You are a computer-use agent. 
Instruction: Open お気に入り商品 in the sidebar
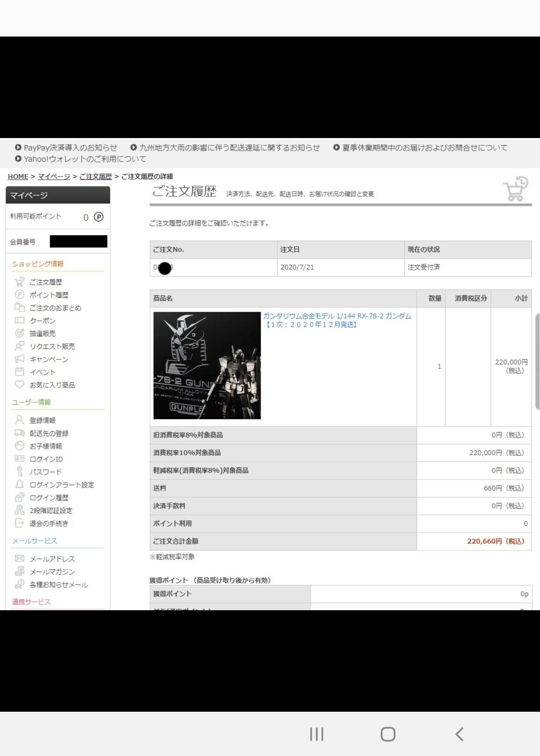tap(52, 385)
